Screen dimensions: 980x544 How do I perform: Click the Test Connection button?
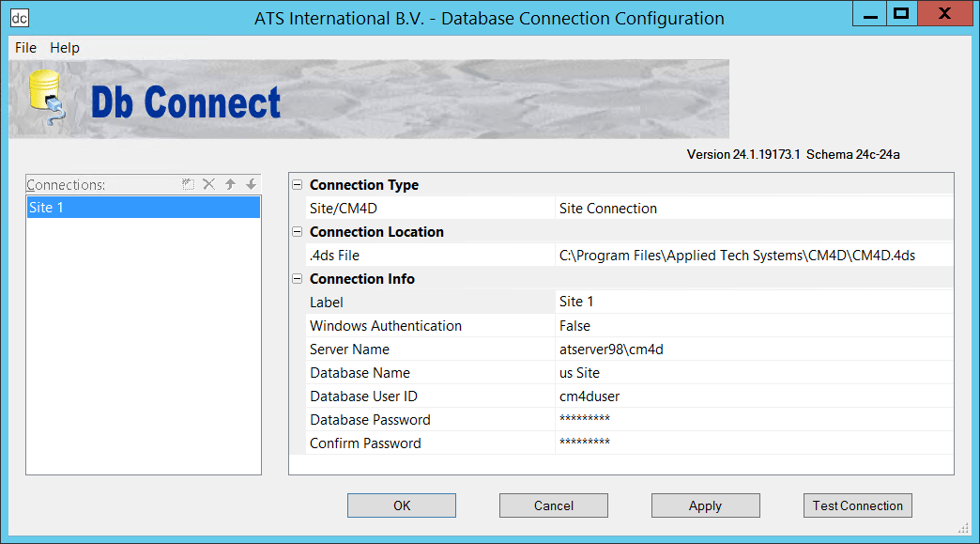coord(857,505)
